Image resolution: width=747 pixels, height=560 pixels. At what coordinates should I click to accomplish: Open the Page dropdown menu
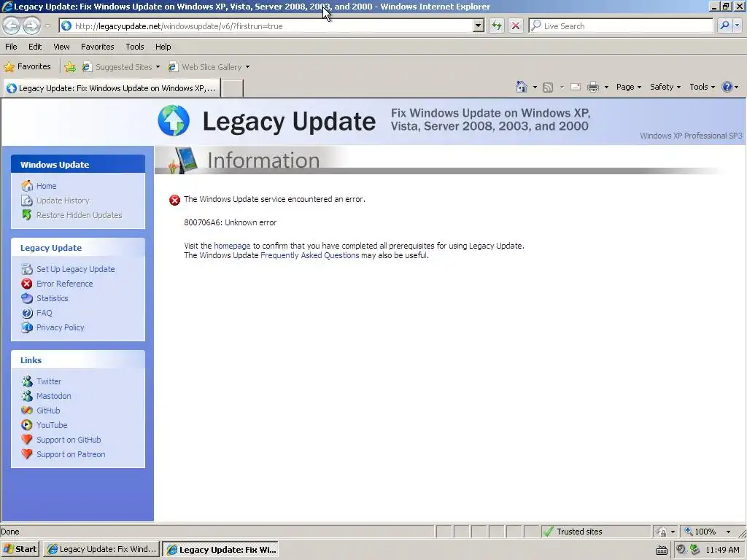[x=628, y=87]
